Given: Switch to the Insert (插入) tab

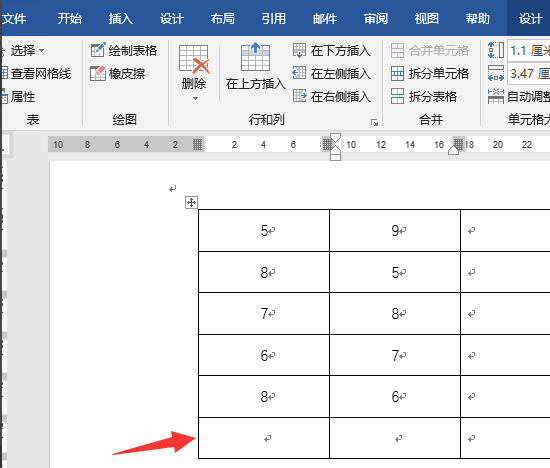Looking at the screenshot, I should (120, 18).
